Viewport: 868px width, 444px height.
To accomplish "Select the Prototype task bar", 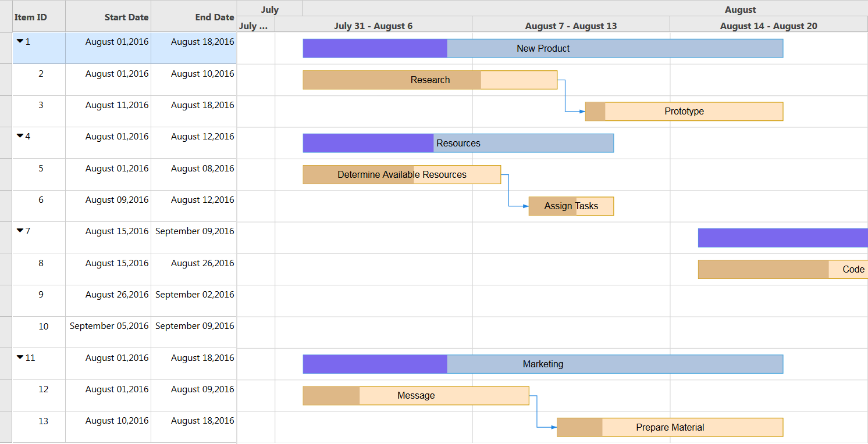I will pos(684,111).
